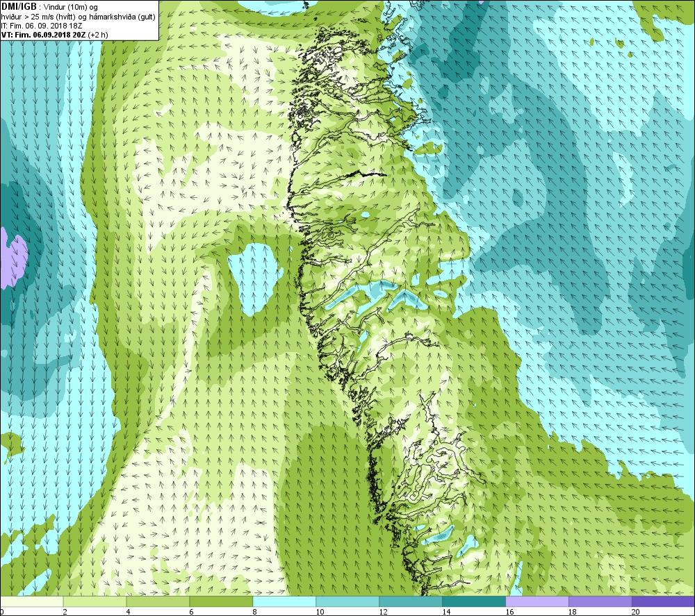
Task: Click the legend tick label "8"
Action: (254, 612)
